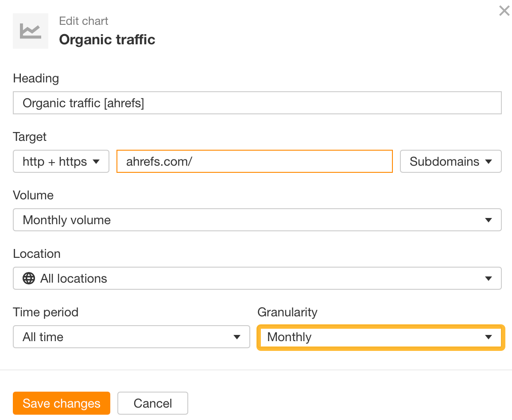Click the dropdown arrow on the Volume selector

[489, 220]
